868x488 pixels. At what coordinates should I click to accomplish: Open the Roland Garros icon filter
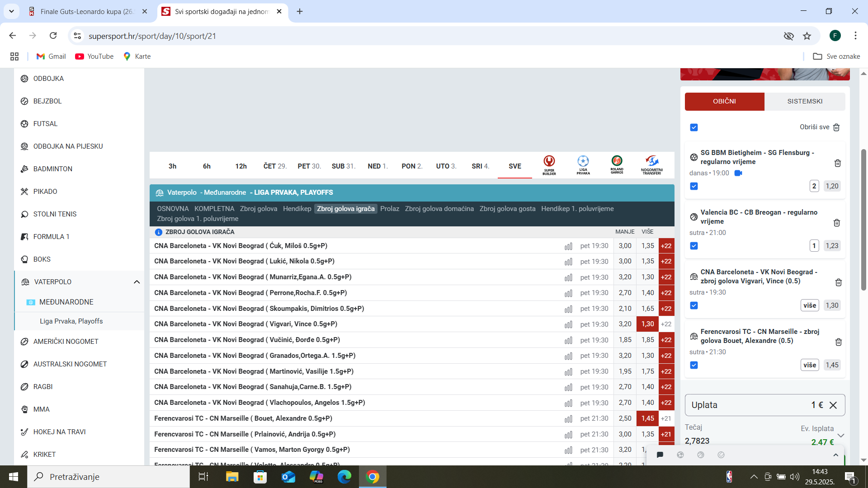tap(617, 165)
